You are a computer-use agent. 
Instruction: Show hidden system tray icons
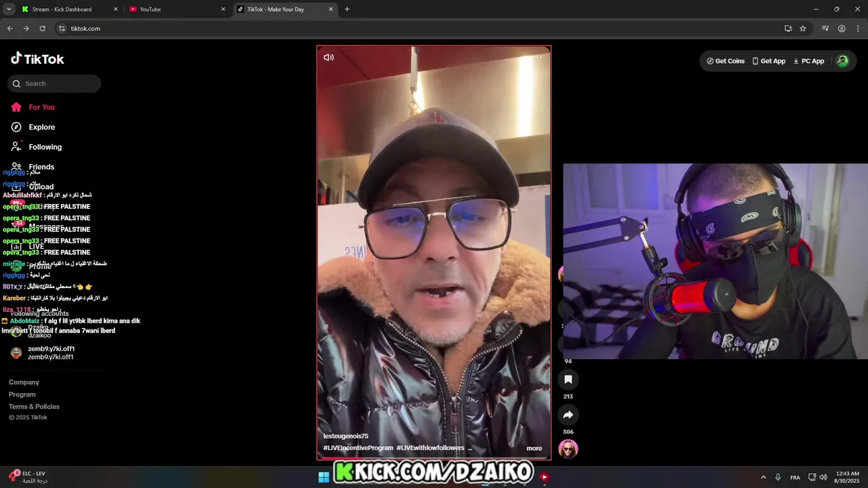pos(764,477)
